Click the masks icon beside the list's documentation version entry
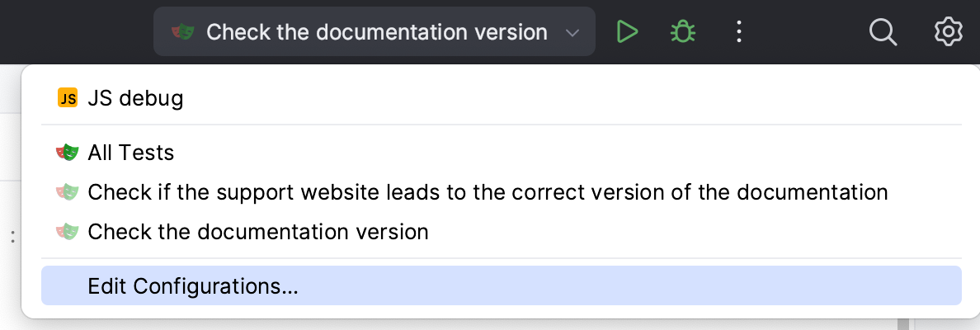980x330 pixels. click(x=68, y=232)
